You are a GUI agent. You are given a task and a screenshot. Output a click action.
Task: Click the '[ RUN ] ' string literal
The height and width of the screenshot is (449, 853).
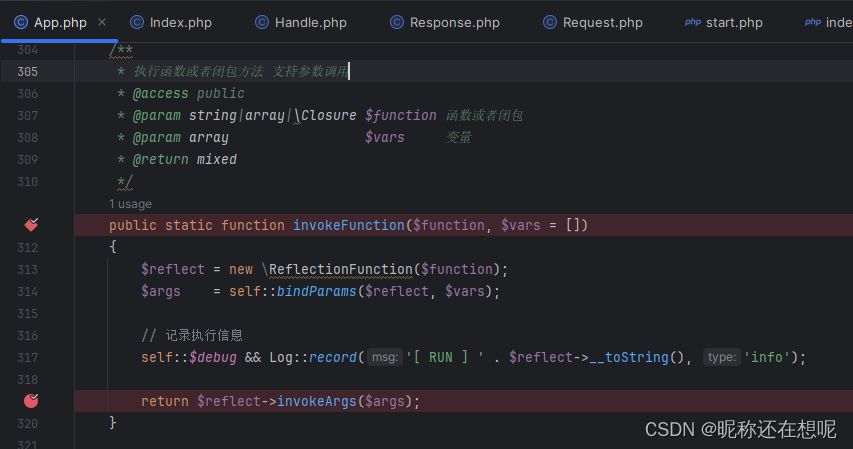(x=445, y=358)
